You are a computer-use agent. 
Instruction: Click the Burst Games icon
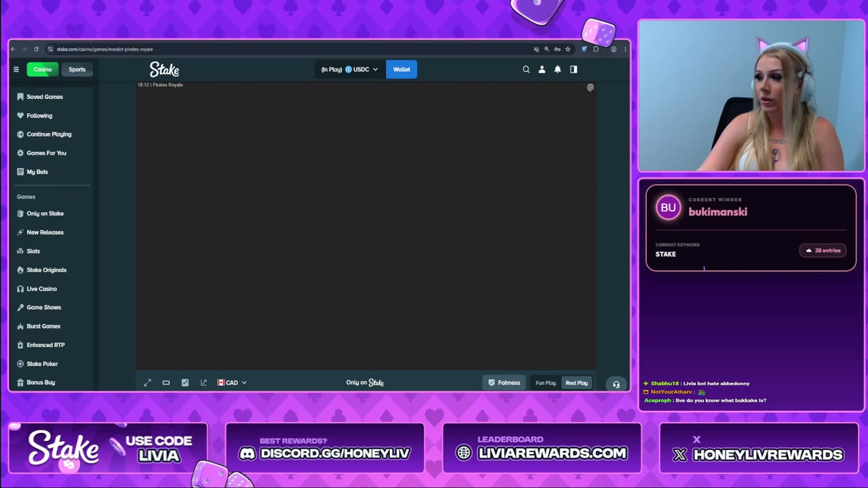(x=20, y=326)
